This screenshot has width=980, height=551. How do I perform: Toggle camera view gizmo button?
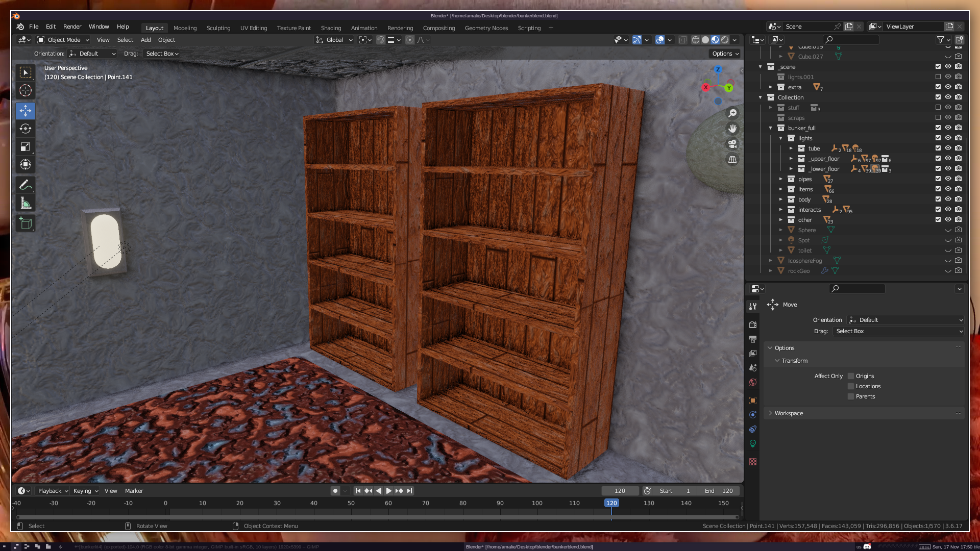point(732,144)
